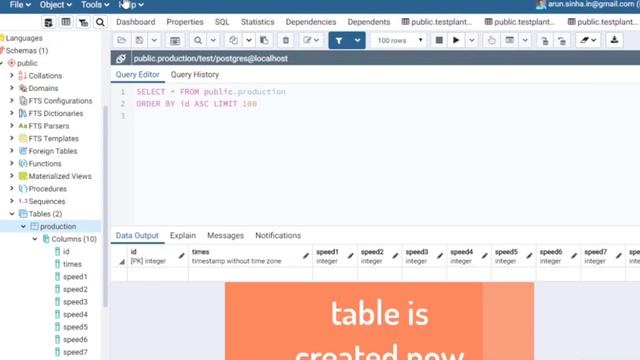Collapse the production table node

click(x=23, y=227)
